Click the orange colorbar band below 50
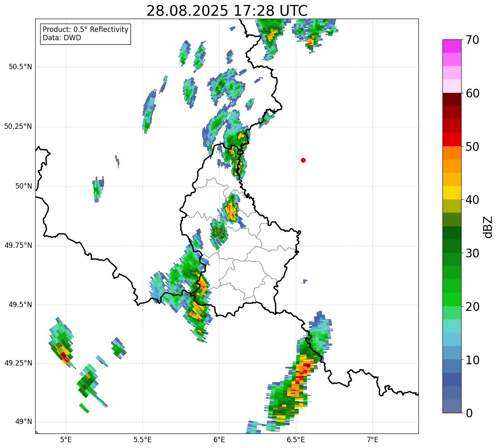This screenshot has width=498, height=448. (x=452, y=153)
